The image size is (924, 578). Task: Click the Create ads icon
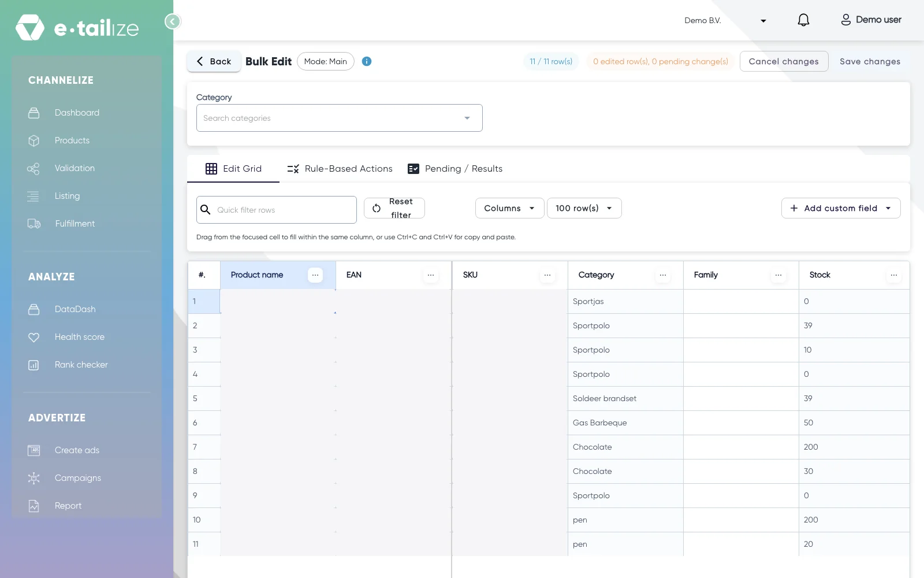34,450
